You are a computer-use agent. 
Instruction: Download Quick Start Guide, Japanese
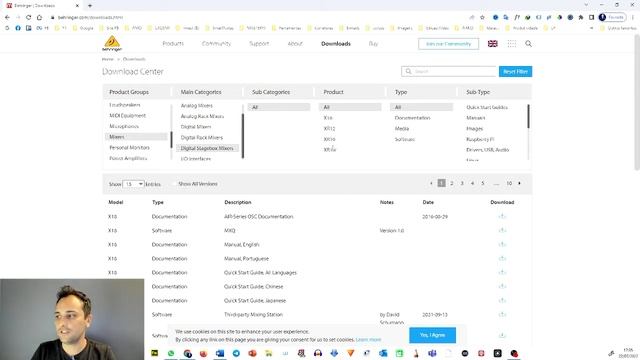pos(502,300)
